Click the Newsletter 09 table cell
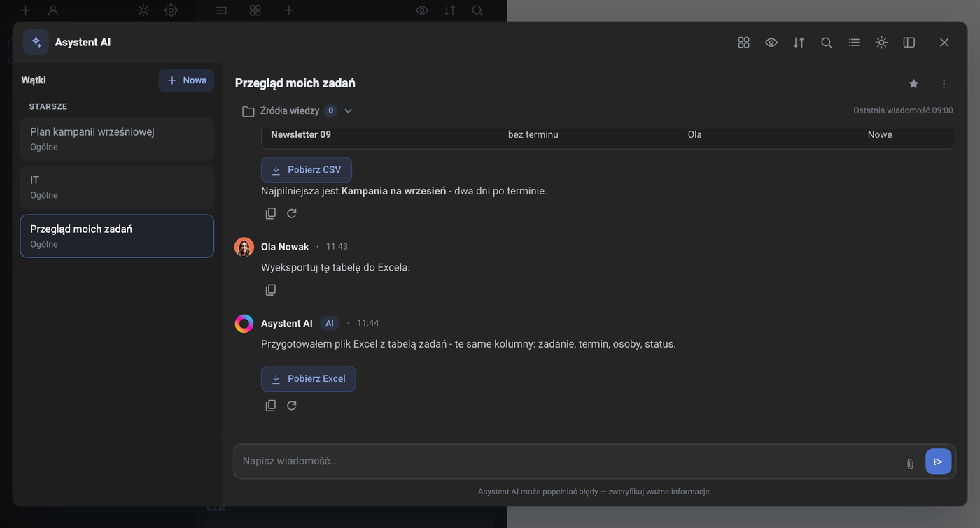 click(301, 134)
